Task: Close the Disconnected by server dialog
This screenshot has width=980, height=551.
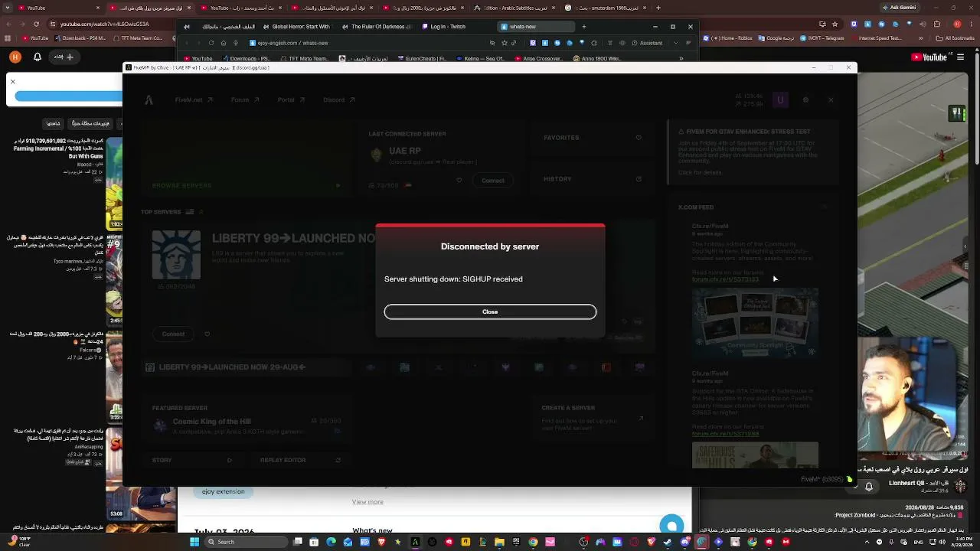Action: (490, 311)
